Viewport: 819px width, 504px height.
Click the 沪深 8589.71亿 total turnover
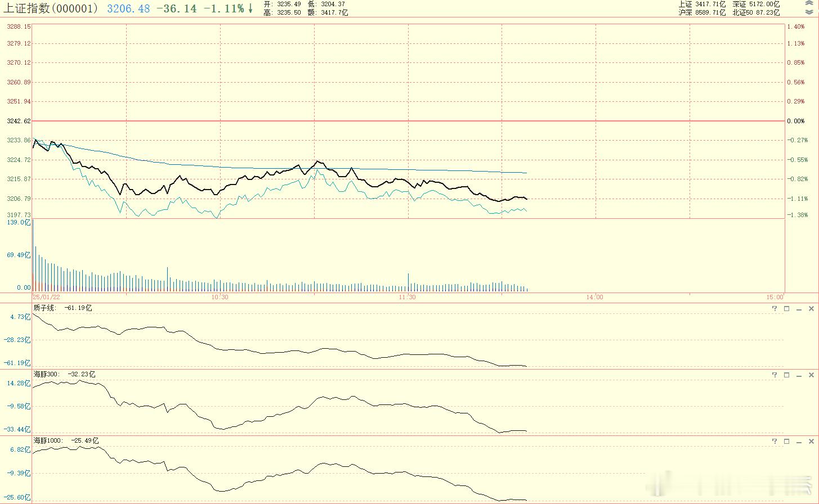(x=702, y=12)
